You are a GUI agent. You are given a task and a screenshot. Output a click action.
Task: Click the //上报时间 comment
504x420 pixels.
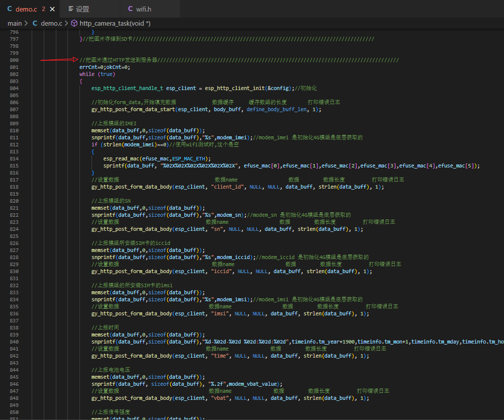[x=105, y=327]
